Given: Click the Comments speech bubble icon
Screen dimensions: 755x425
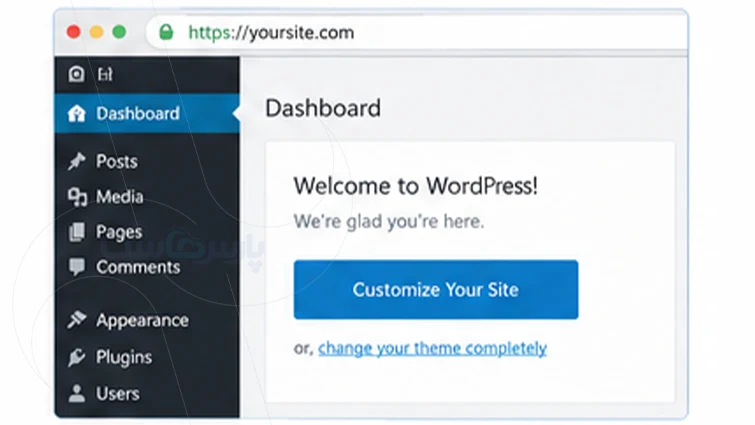Looking at the screenshot, I should [x=77, y=267].
